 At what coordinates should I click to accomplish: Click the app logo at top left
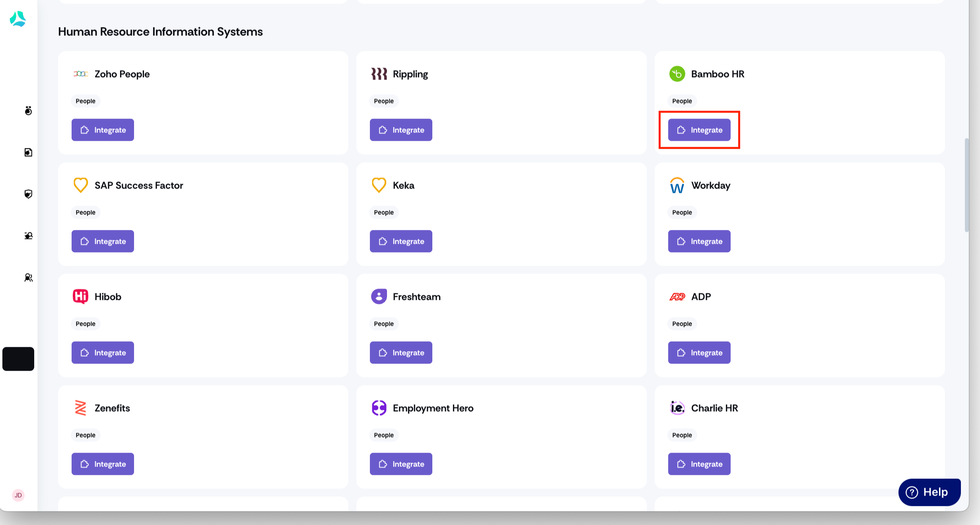[18, 19]
